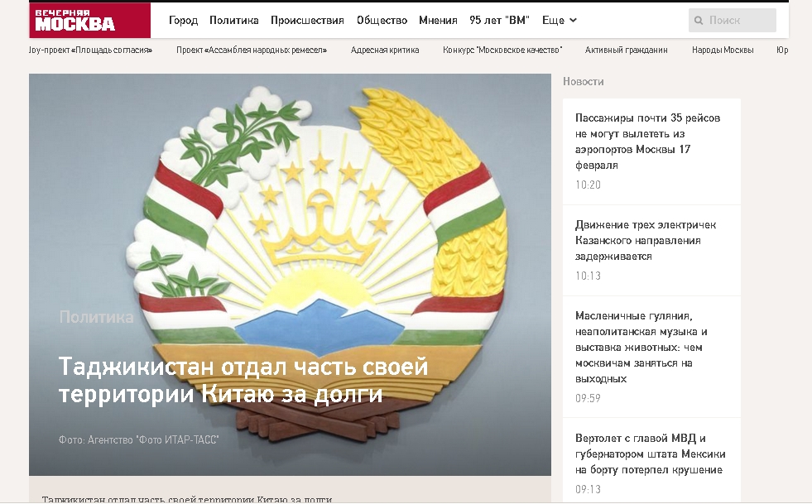Open the Мнения section

[438, 20]
